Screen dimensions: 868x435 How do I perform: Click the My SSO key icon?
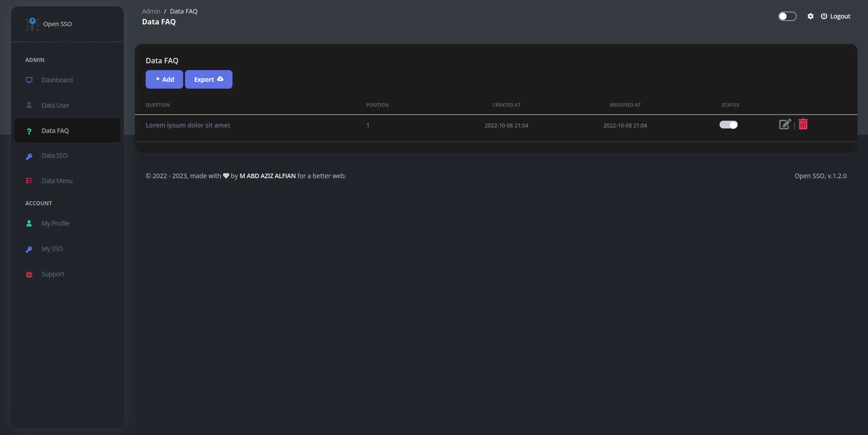click(29, 249)
